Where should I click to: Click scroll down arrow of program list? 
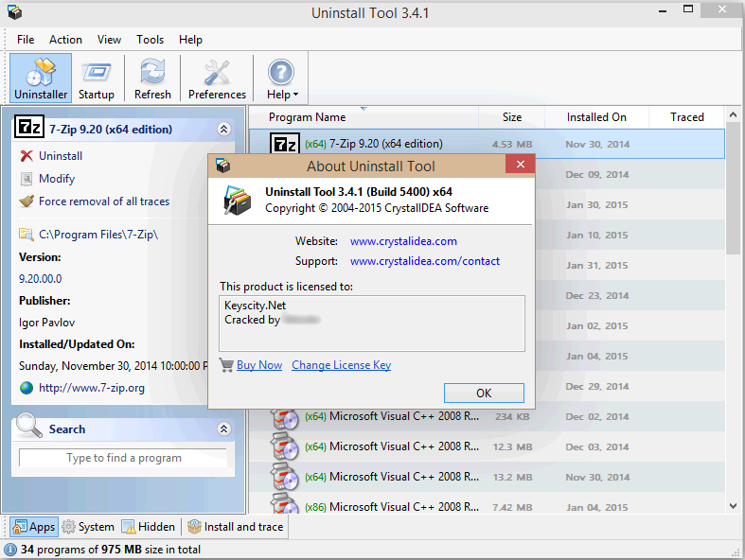pyautogui.click(x=733, y=506)
